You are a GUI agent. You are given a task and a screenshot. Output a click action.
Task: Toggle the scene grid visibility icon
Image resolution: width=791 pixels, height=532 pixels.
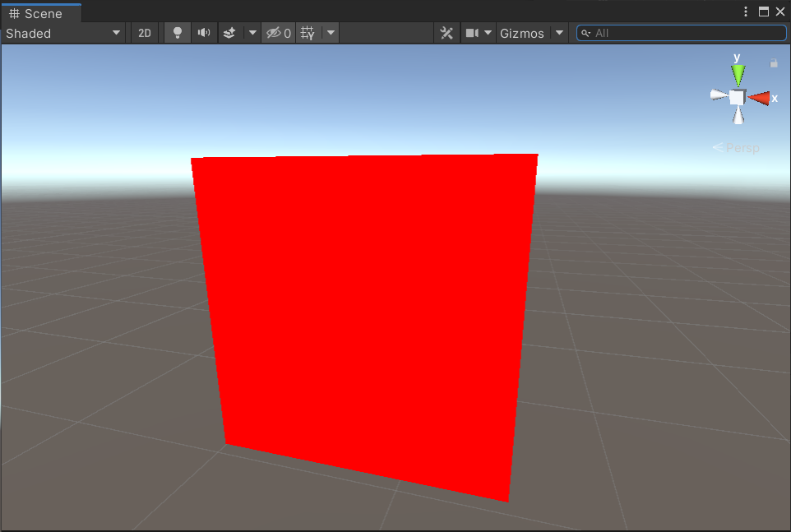(308, 33)
